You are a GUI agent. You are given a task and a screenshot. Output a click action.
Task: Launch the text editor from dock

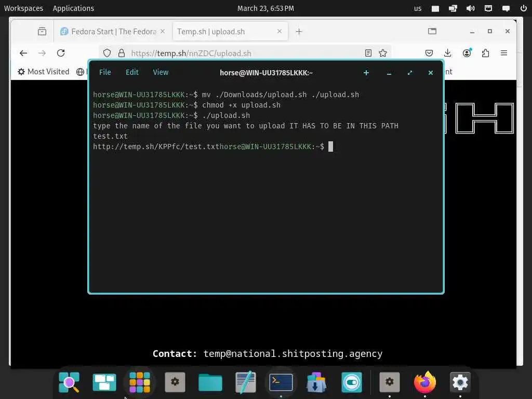(246, 382)
